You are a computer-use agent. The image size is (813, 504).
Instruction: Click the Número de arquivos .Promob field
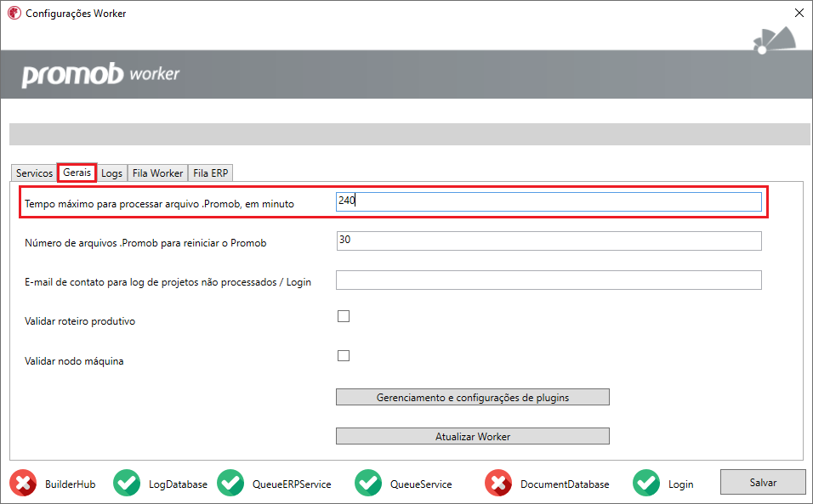point(549,241)
